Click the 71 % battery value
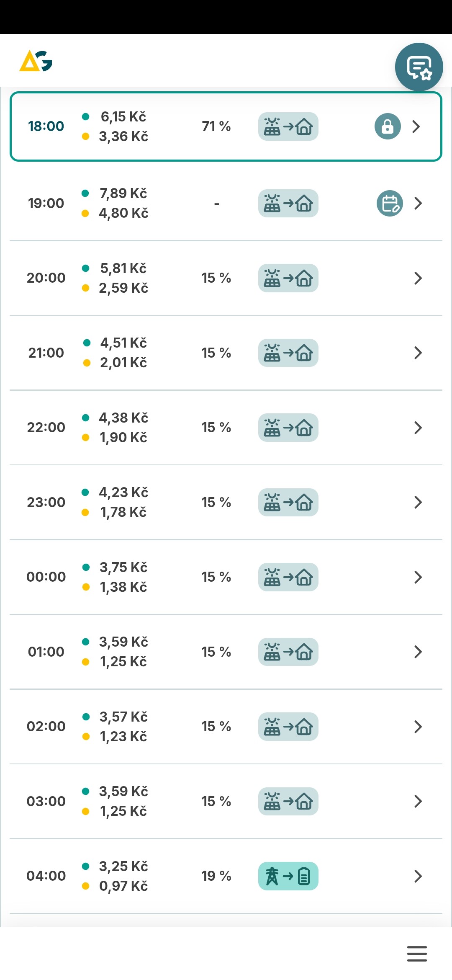The image size is (452, 980). click(x=216, y=126)
